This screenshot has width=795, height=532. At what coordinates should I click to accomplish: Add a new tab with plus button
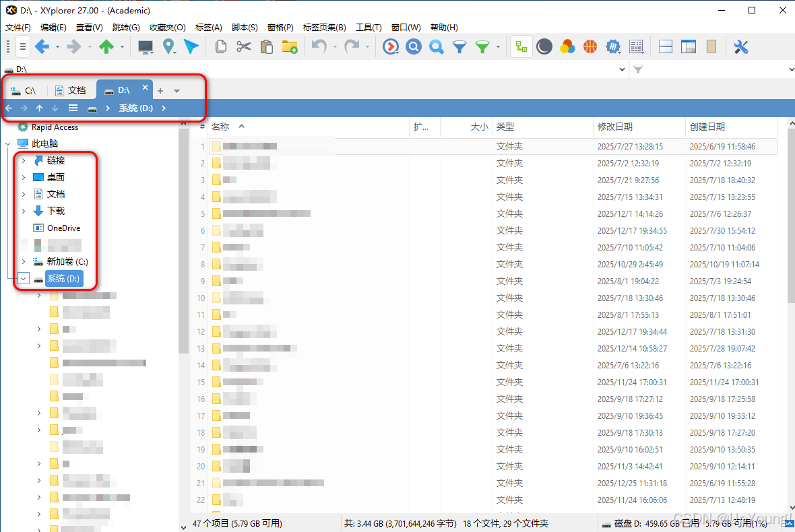click(x=160, y=91)
